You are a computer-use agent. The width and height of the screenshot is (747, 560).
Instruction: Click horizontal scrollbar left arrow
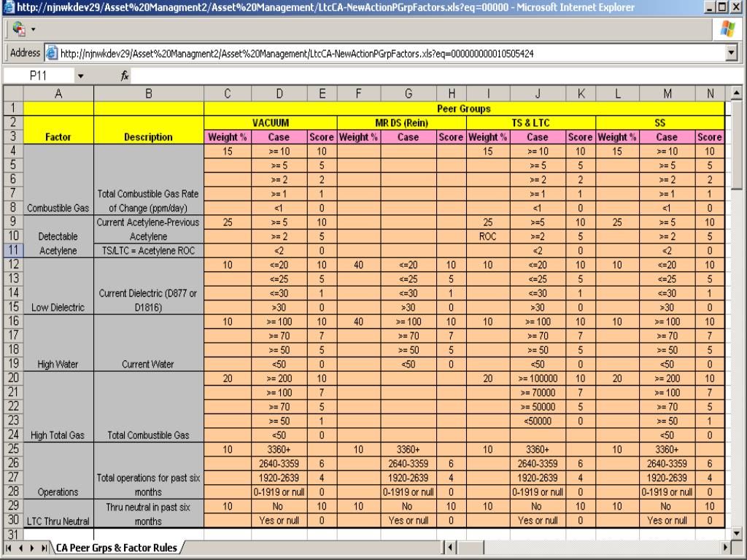pyautogui.click(x=450, y=548)
